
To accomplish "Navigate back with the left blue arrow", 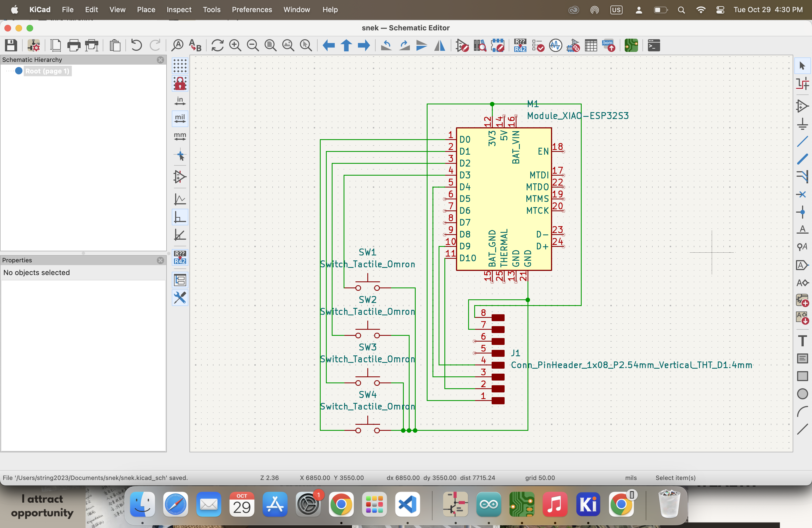I will [329, 45].
